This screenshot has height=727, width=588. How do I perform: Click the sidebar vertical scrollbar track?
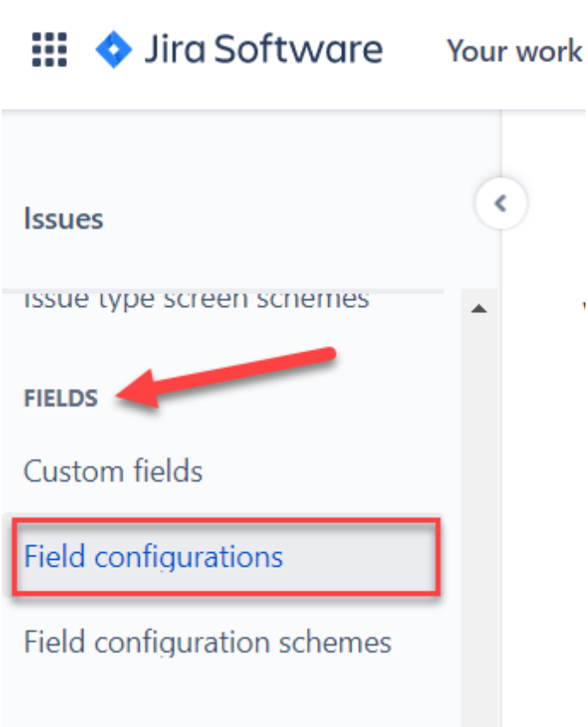(479, 514)
